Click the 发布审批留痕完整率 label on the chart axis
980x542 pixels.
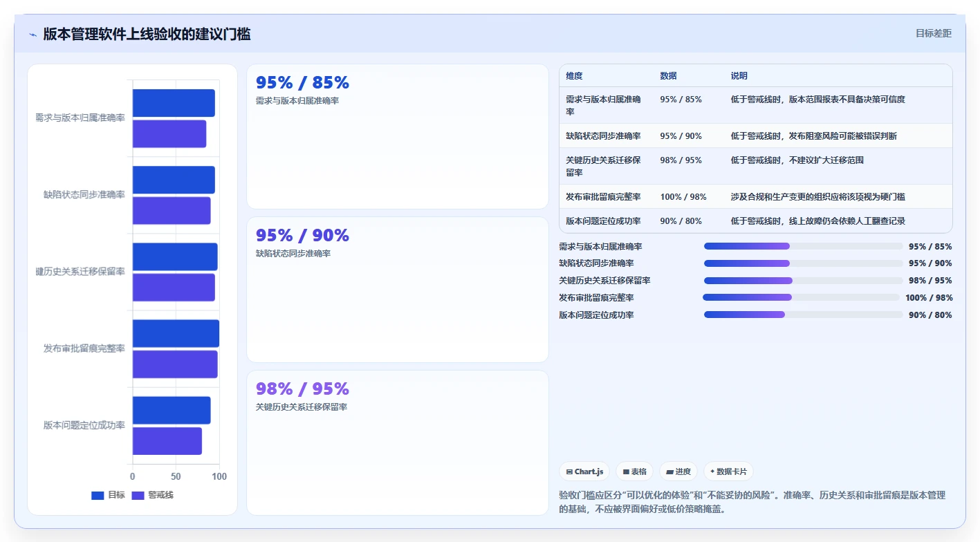[84, 348]
